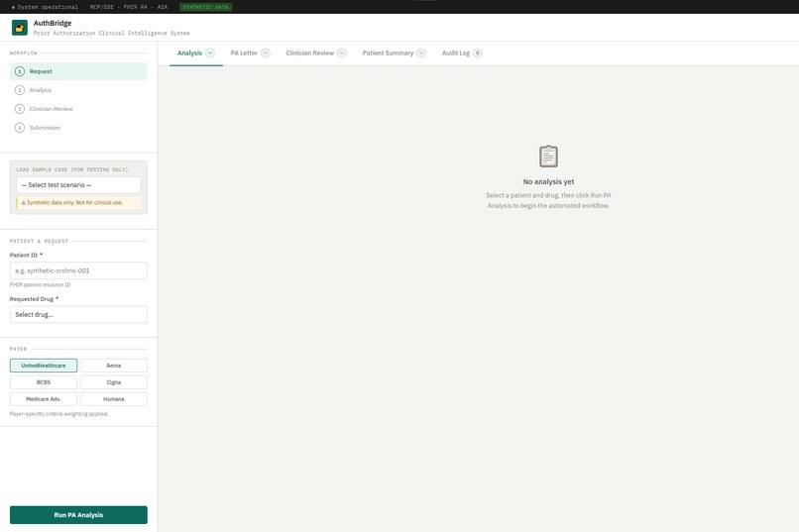Image resolution: width=799 pixels, height=532 pixels.
Task: Click the SYNTHETIC DATA badge
Action: pyautogui.click(x=206, y=7)
